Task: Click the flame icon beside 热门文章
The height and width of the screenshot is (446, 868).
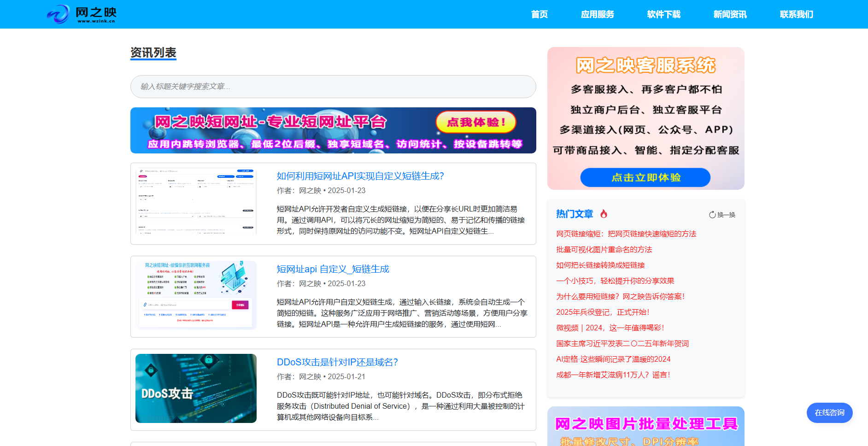Action: click(604, 214)
